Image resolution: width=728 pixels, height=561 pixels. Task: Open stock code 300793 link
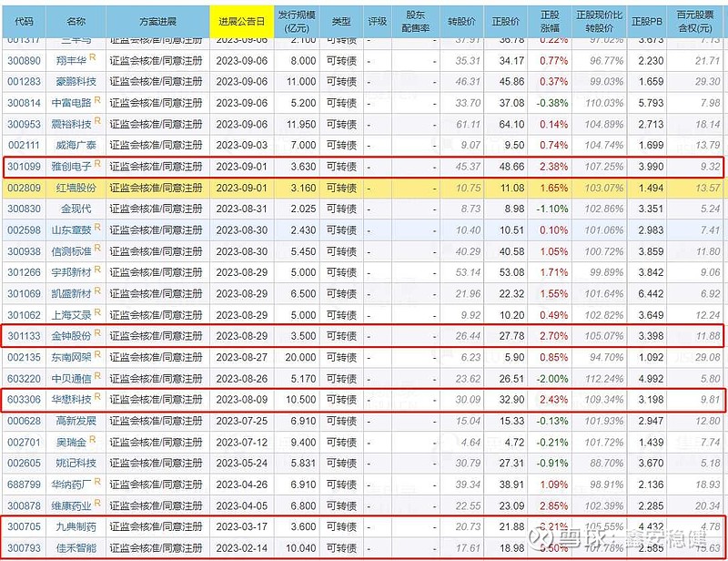click(25, 548)
